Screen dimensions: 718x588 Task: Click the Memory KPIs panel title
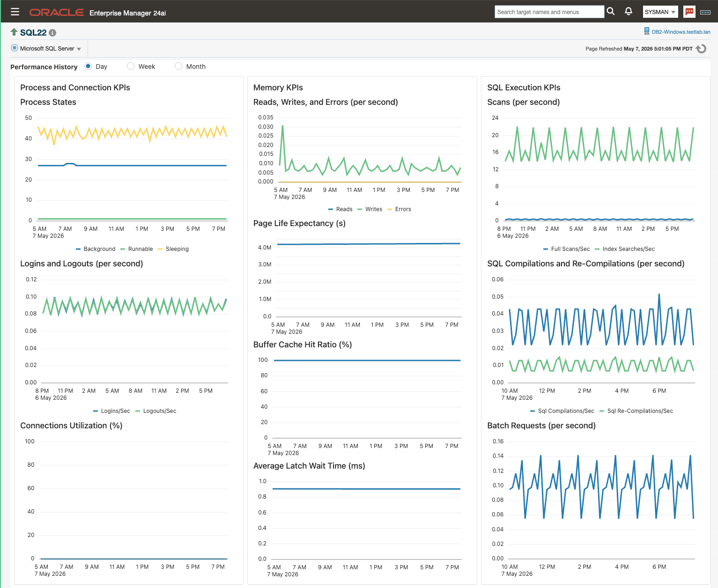(278, 88)
